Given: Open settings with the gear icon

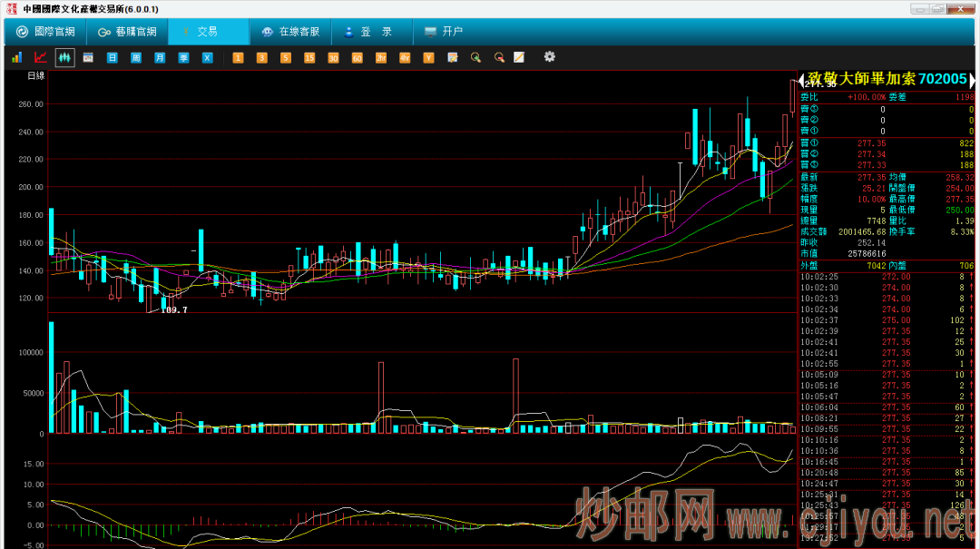Looking at the screenshot, I should pos(549,57).
